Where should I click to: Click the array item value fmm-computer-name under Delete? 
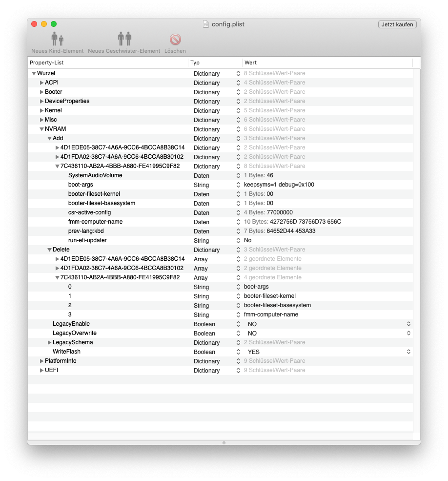point(271,314)
